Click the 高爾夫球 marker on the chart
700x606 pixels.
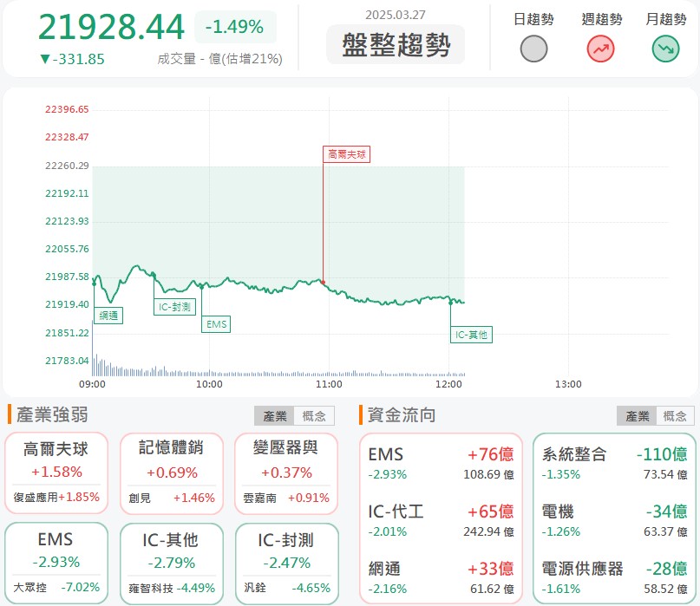pos(347,154)
